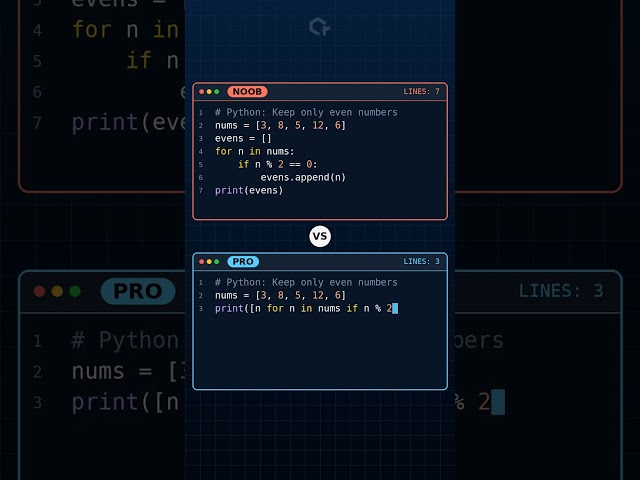The height and width of the screenshot is (480, 640).
Task: Click the green dot in the NOOB panel header
Action: 217,91
